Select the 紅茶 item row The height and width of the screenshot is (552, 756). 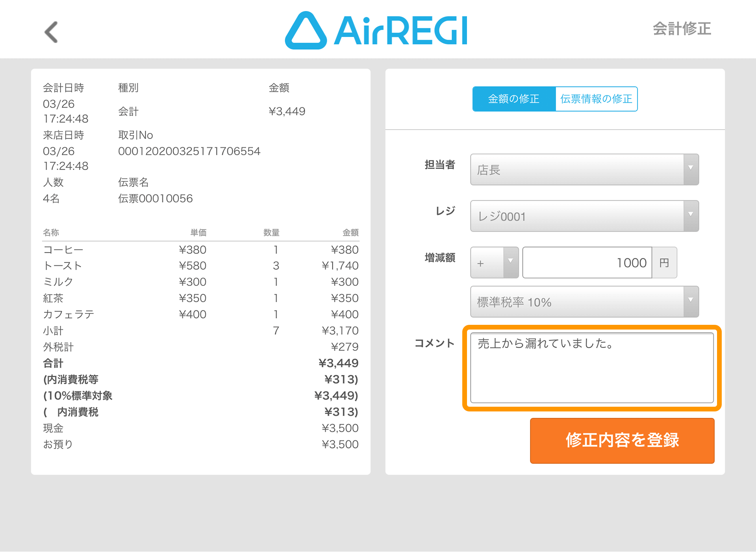click(201, 298)
